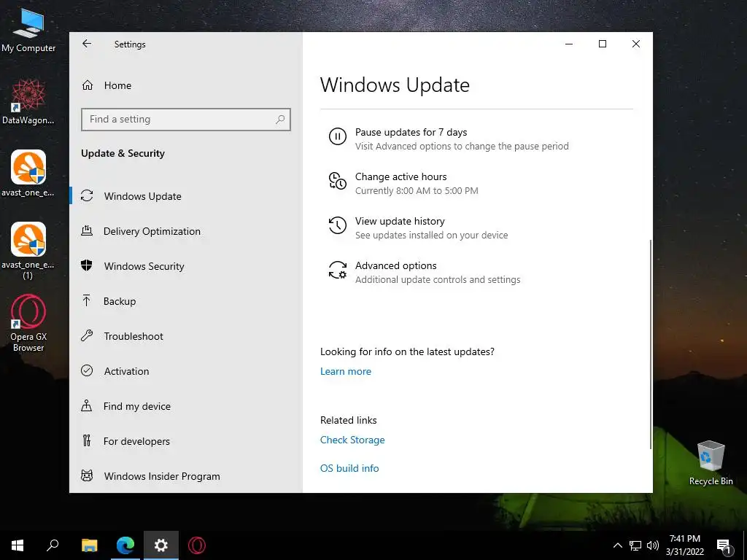Open File Explorer from the taskbar
The image size is (747, 560).
tap(89, 545)
